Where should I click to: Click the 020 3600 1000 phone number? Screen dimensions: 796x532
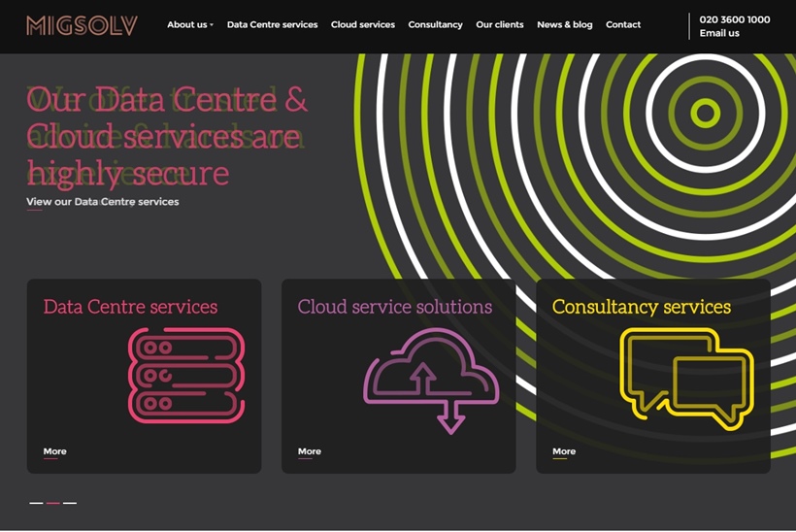pyautogui.click(x=734, y=19)
